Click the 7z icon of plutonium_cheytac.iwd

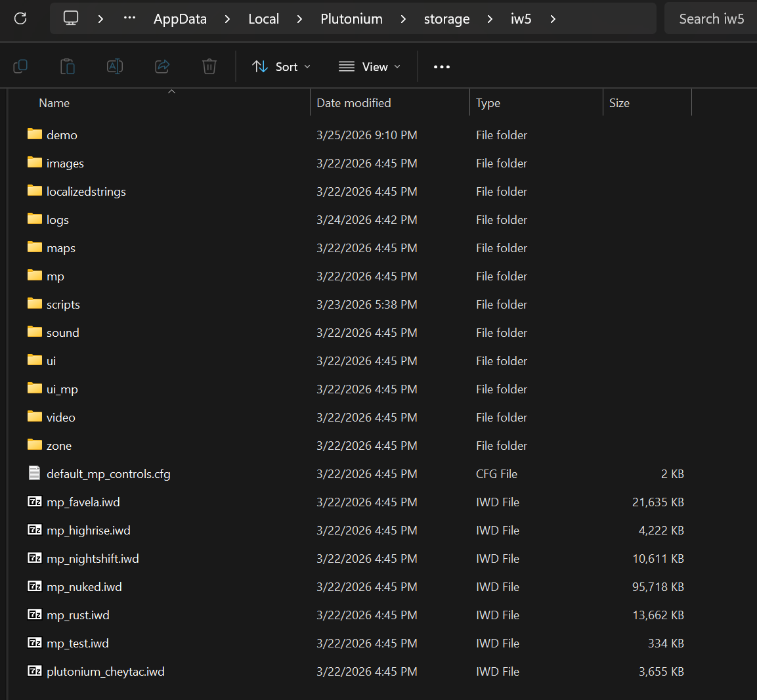[x=35, y=671]
